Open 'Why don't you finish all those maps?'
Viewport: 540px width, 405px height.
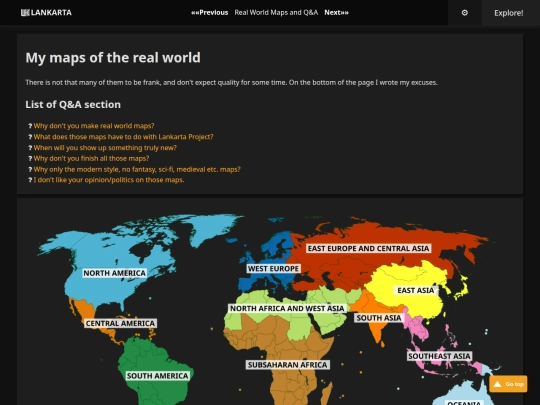pos(91,158)
